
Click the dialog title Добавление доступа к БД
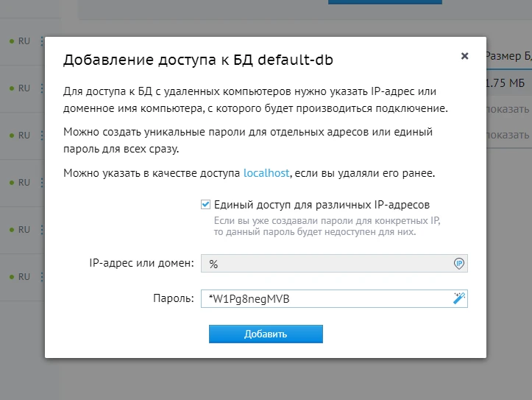(198, 60)
